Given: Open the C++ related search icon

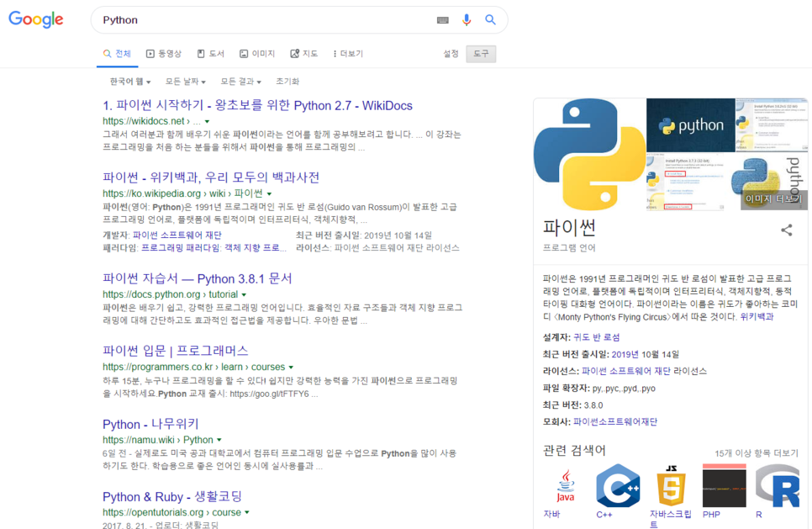Looking at the screenshot, I should click(618, 486).
